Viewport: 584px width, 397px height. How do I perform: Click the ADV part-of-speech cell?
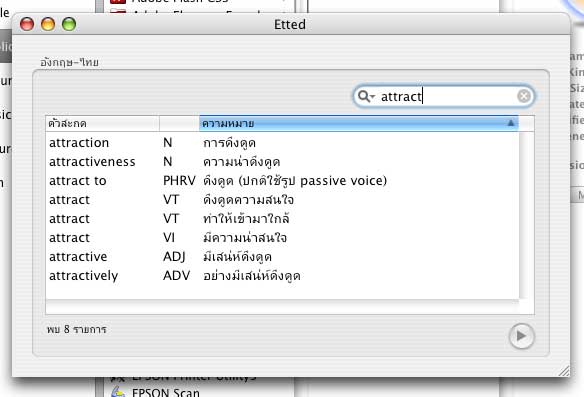[x=177, y=276]
